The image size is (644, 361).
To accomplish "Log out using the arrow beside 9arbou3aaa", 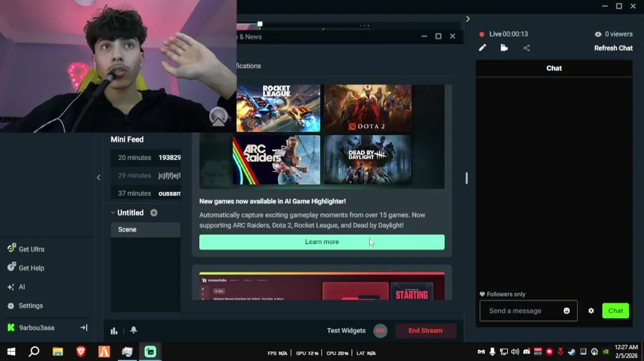I will (84, 327).
